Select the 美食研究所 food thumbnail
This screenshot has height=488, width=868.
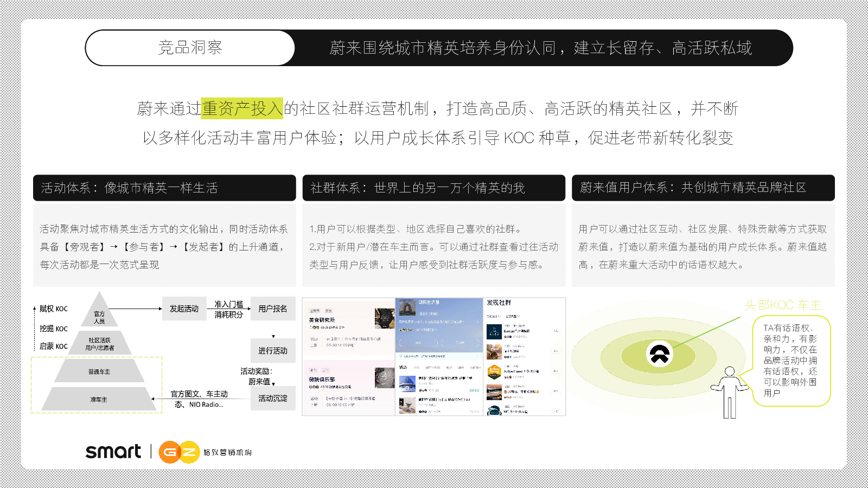click(x=384, y=318)
